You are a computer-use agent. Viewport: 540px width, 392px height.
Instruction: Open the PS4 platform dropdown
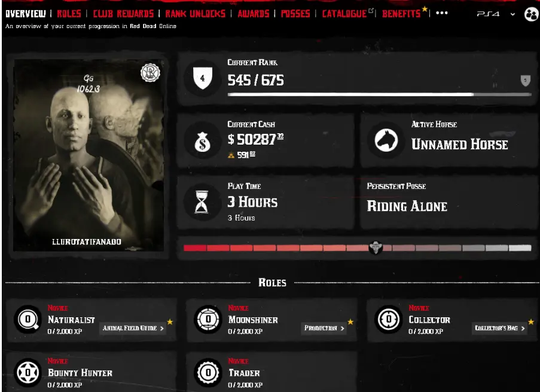496,14
